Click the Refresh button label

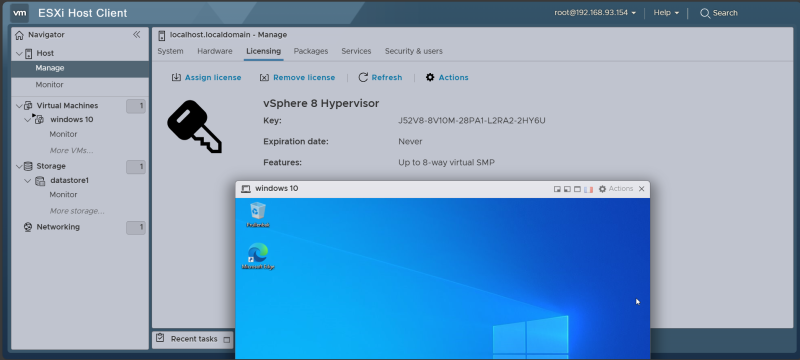387,78
